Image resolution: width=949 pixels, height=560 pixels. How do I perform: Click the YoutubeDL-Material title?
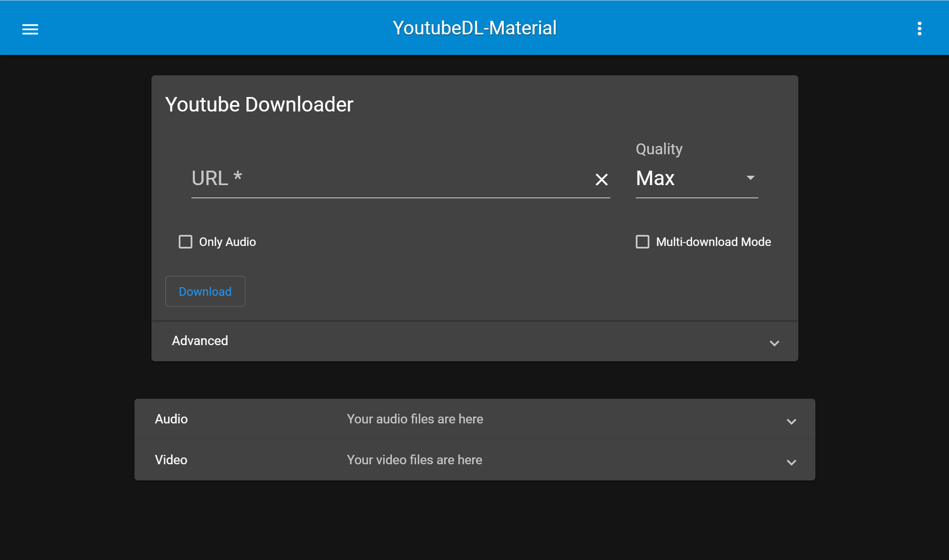tap(474, 29)
